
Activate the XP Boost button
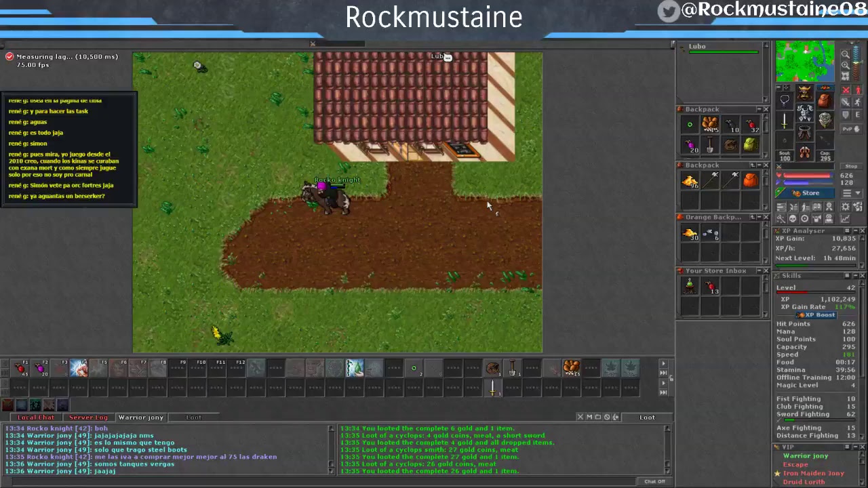816,315
